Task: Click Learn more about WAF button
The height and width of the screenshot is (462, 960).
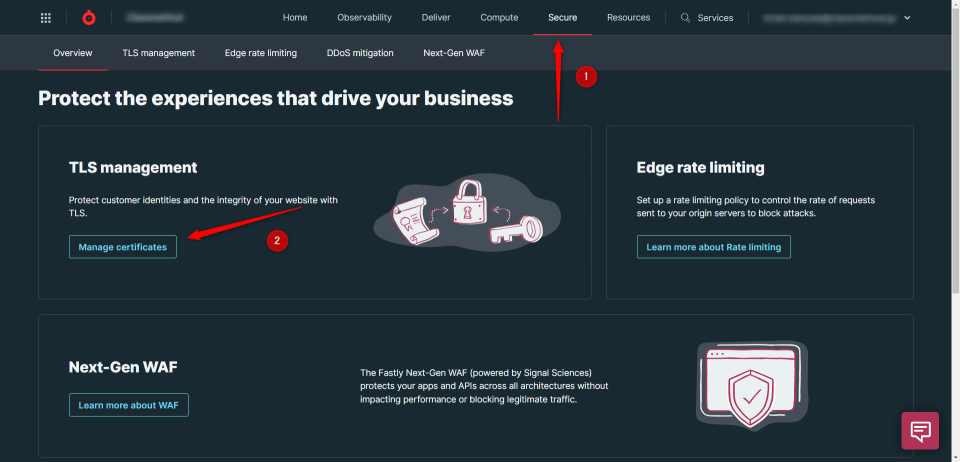Action: (128, 405)
